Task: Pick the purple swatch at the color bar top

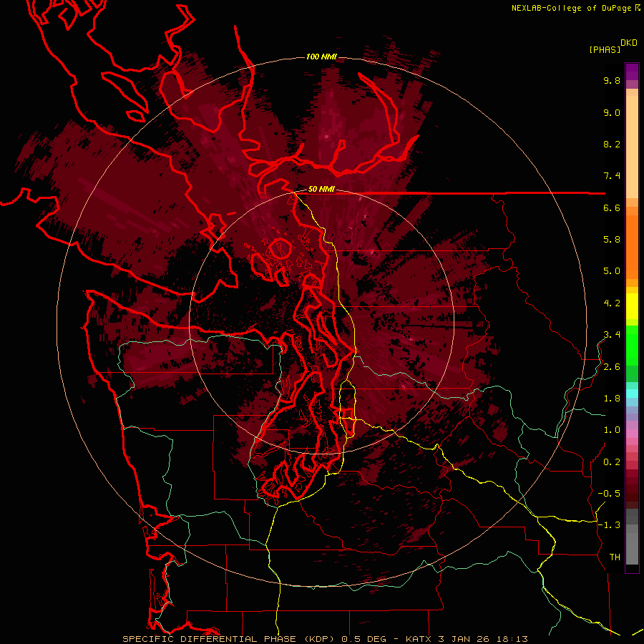Action: [x=632, y=72]
